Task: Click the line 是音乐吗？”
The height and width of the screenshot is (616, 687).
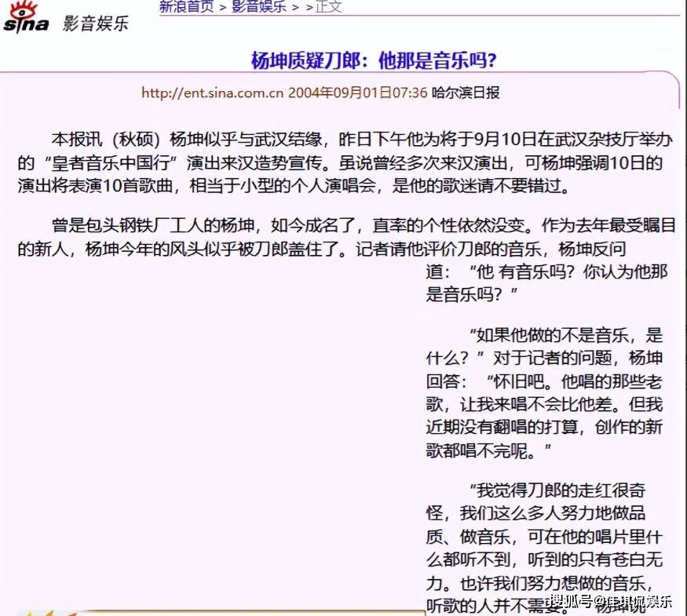Action: coord(471,293)
